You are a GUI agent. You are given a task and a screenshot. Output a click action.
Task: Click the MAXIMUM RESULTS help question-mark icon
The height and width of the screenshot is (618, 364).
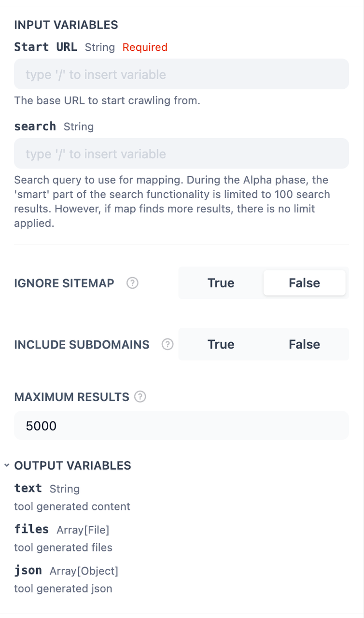(x=140, y=397)
